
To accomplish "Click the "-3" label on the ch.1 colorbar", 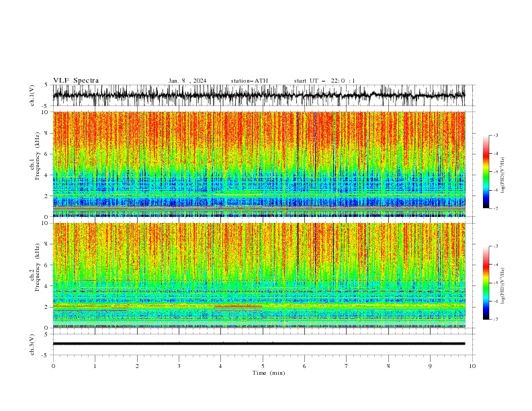I will (x=496, y=135).
